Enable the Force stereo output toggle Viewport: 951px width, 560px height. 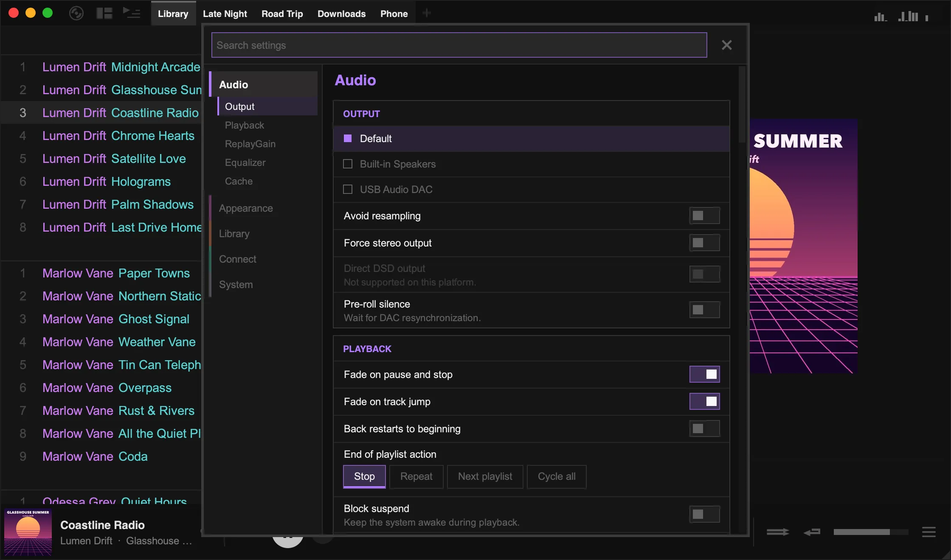coord(704,243)
